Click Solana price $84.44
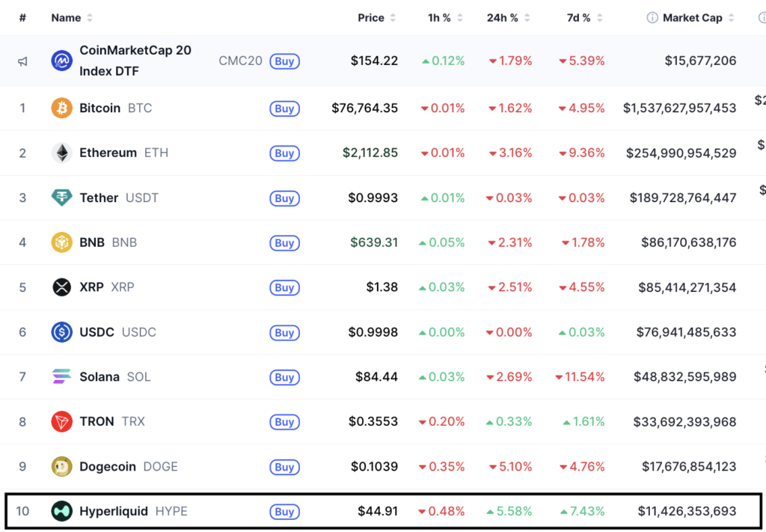The image size is (766, 532). pyautogui.click(x=377, y=376)
